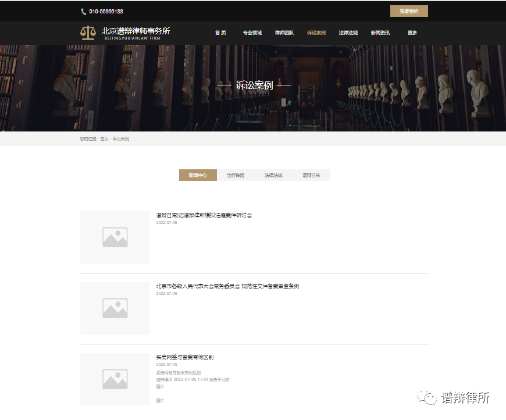The height and width of the screenshot is (420, 506).
Task: Click the phone icon beside 010-56866188
Action: click(84, 12)
